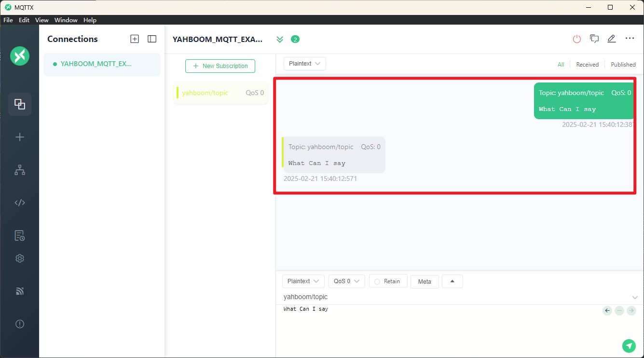Select the yahboom/topic subscription
644x358 pixels.
point(220,93)
